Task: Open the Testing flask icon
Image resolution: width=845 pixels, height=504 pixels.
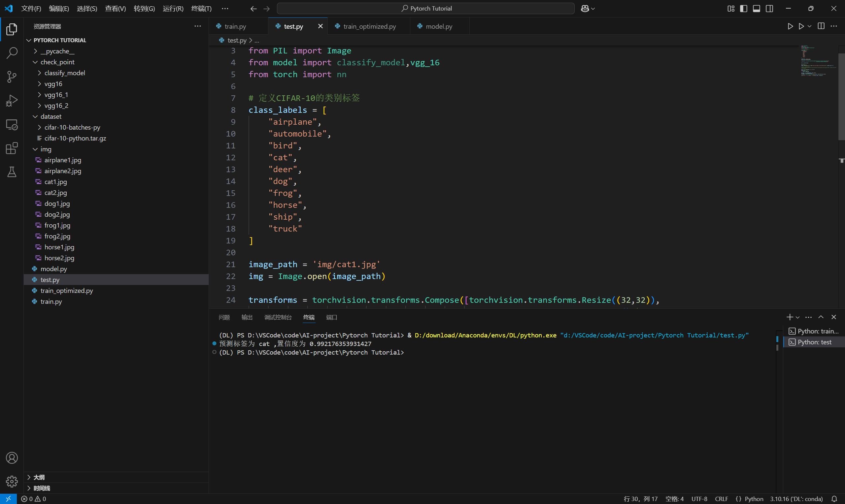Action: point(12,172)
